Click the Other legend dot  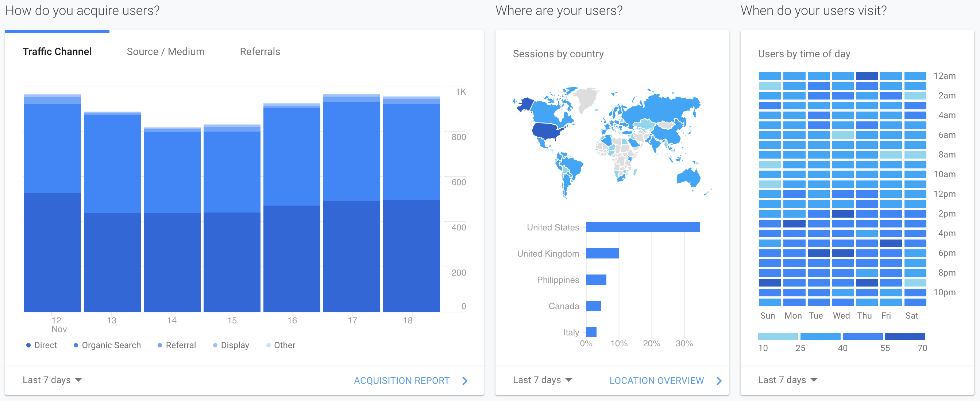268,345
